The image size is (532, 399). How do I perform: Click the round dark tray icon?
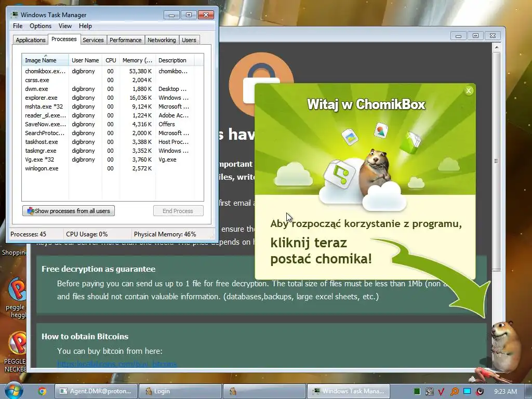(480, 392)
